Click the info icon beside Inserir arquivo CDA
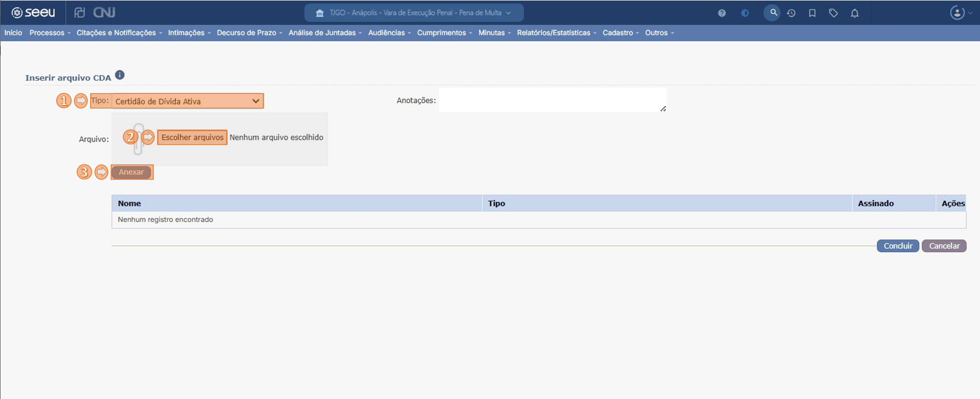 tap(119, 75)
